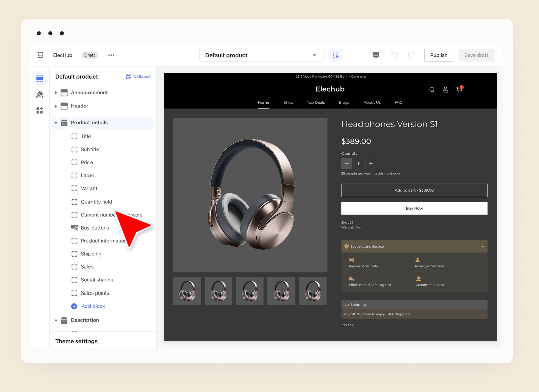Image resolution: width=539 pixels, height=392 pixels.
Task: Click the redo arrow in the toolbar
Action: point(411,55)
